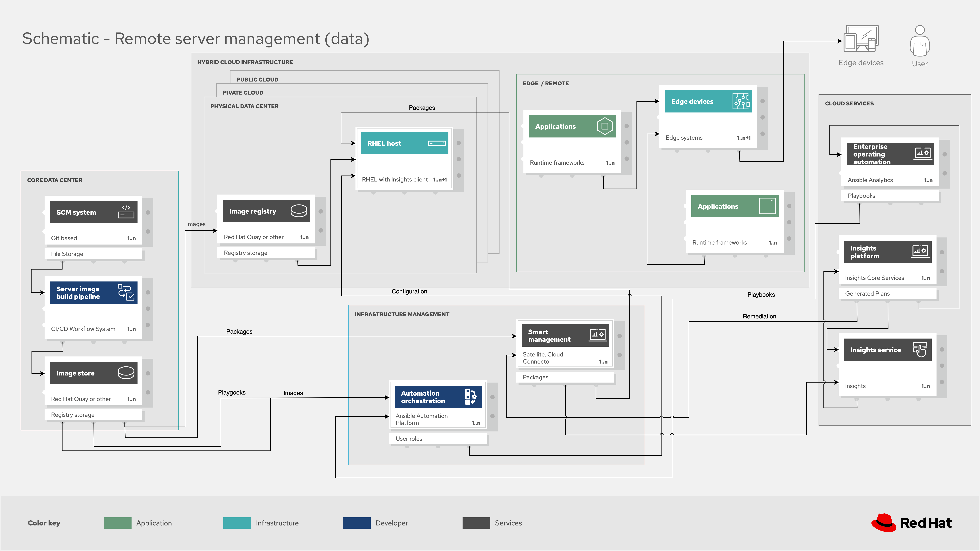Image resolution: width=980 pixels, height=551 pixels.
Task: Click the Edge devices circuit icon
Action: point(741,101)
